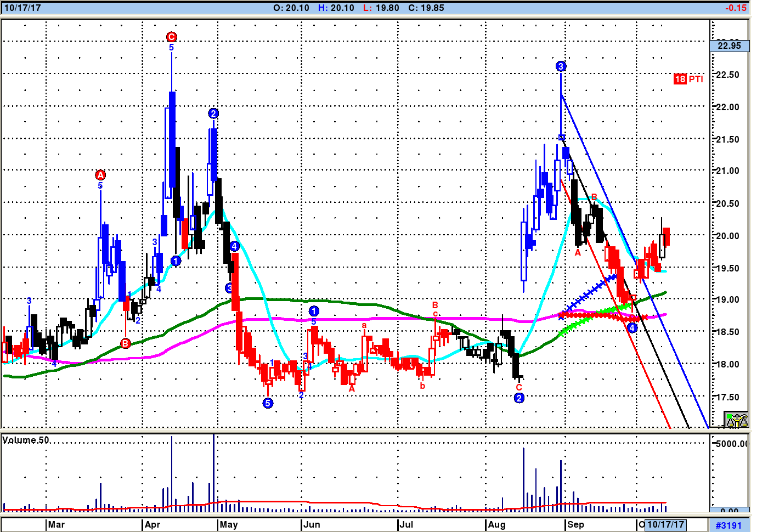Click the Aug label on time axis
The height and width of the screenshot is (532, 768).
point(496,524)
